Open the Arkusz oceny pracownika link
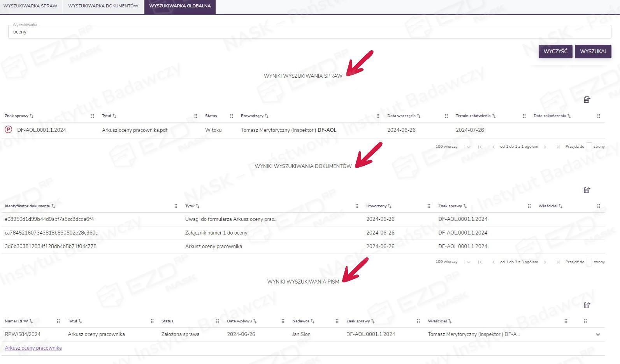 pyautogui.click(x=33, y=348)
